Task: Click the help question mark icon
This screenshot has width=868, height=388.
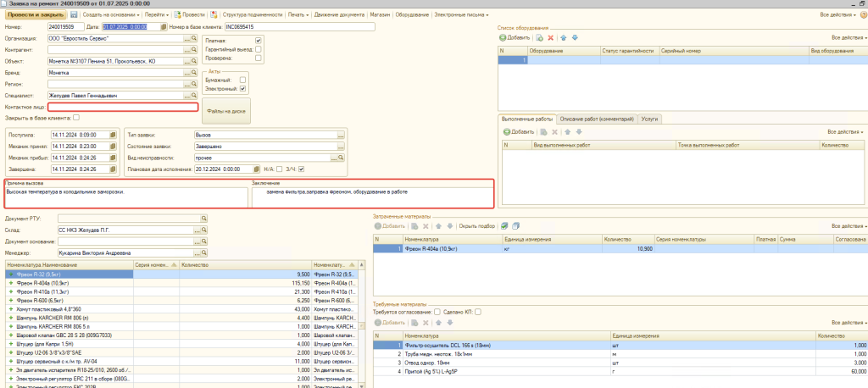Action: click(862, 15)
